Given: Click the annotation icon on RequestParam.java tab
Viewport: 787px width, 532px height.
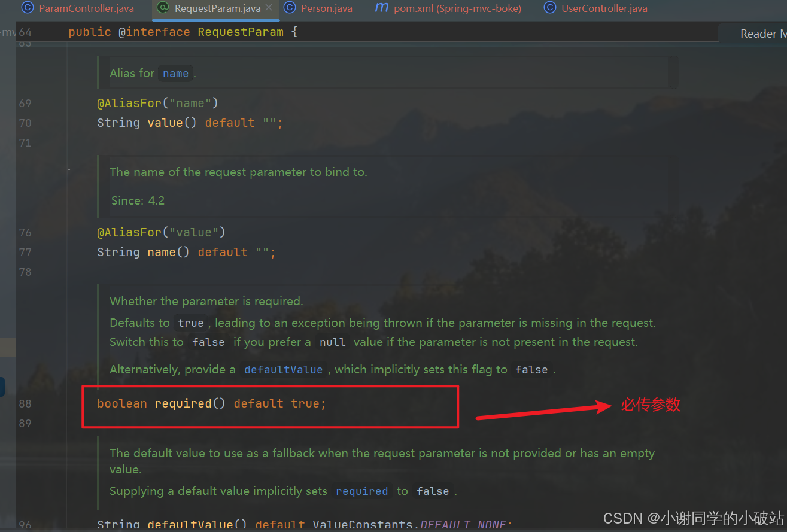Looking at the screenshot, I should [162, 8].
